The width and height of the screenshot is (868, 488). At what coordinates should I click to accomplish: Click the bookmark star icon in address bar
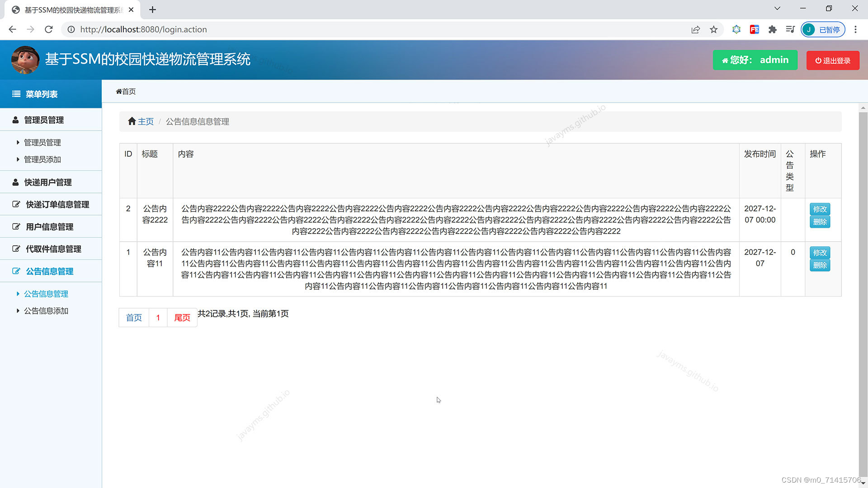tap(713, 29)
